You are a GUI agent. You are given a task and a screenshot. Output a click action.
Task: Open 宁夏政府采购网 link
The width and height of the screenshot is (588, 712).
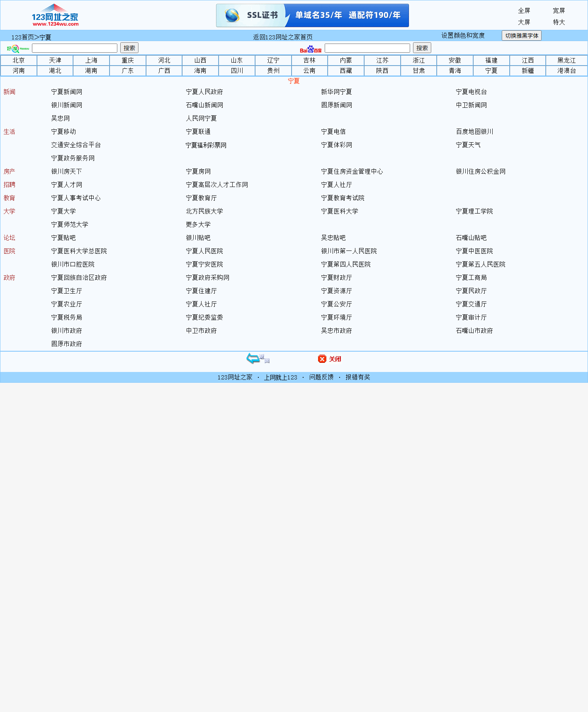tap(208, 278)
